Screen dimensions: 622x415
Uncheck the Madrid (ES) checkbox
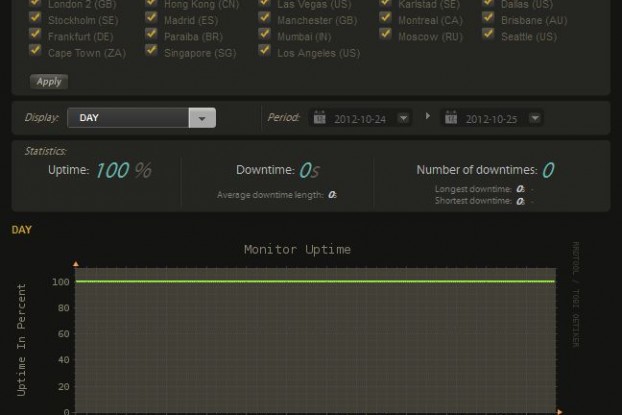(150, 19)
